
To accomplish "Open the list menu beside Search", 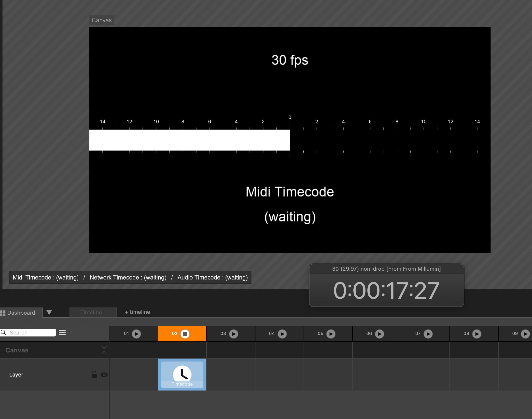I will point(62,333).
